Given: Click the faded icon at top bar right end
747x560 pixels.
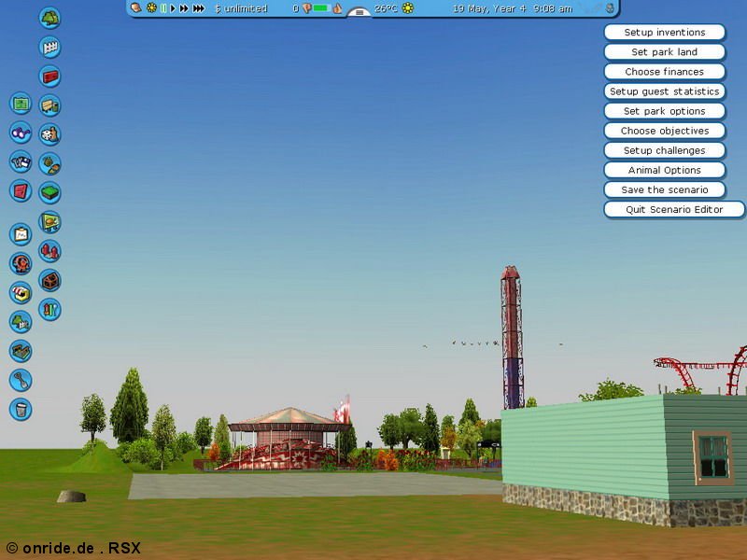Looking at the screenshot, I should tap(610, 8).
